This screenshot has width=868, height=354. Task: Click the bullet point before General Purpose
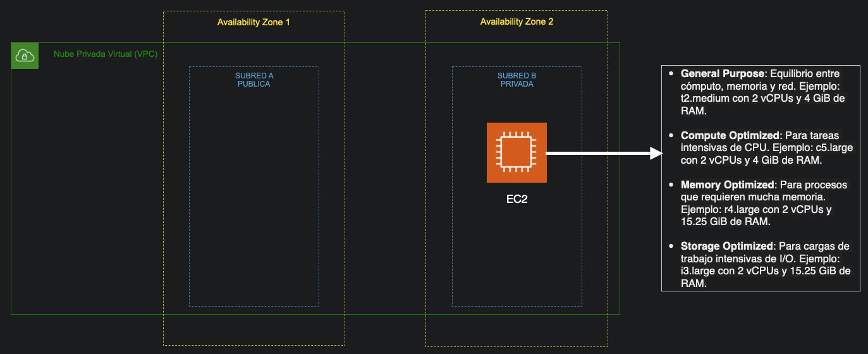671,74
